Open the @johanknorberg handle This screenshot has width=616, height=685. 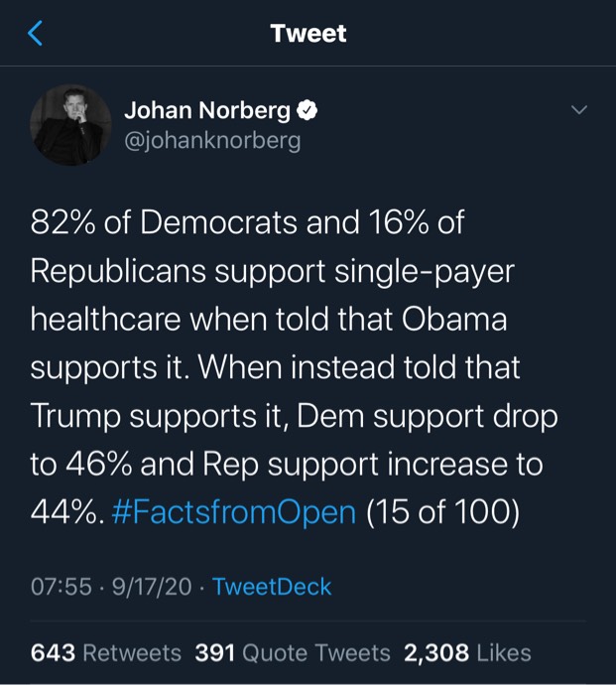tap(212, 141)
